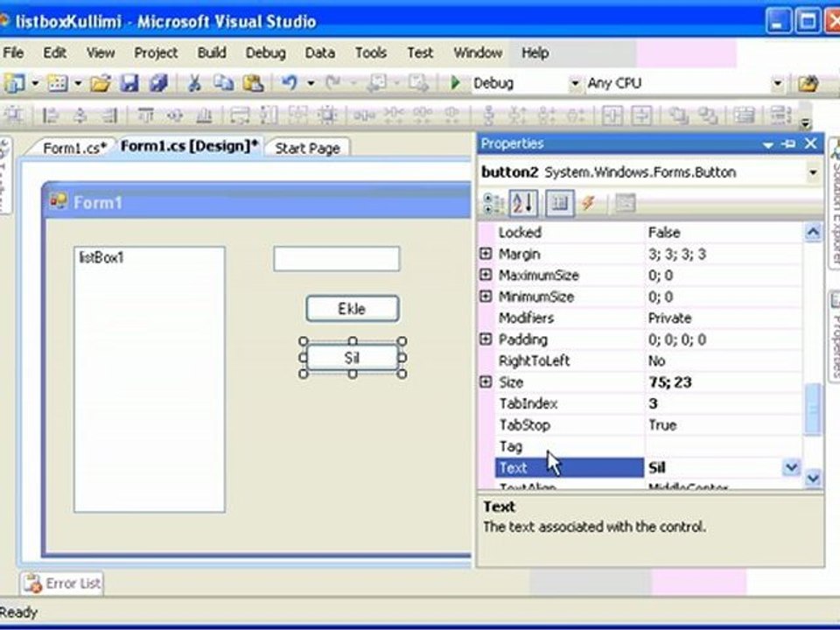Open the layout toolbar overflow options arrow
Screen dimensions: 840x630
(805, 122)
